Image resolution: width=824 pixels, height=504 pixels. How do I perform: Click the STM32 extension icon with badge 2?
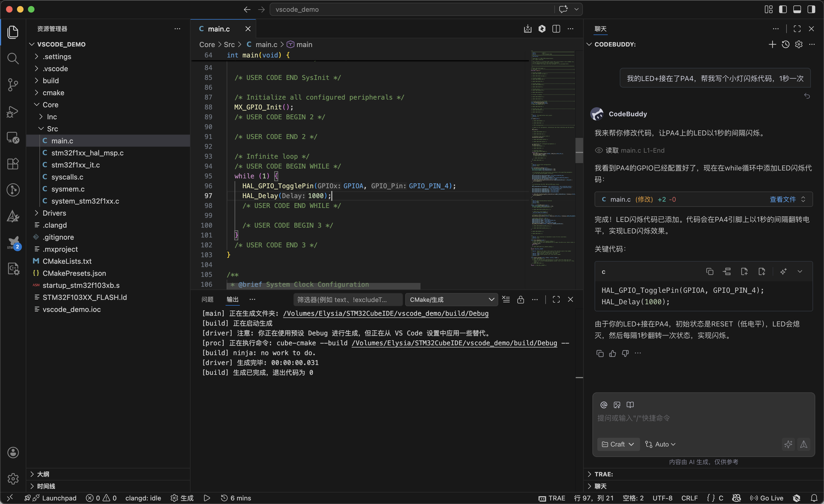(x=13, y=243)
